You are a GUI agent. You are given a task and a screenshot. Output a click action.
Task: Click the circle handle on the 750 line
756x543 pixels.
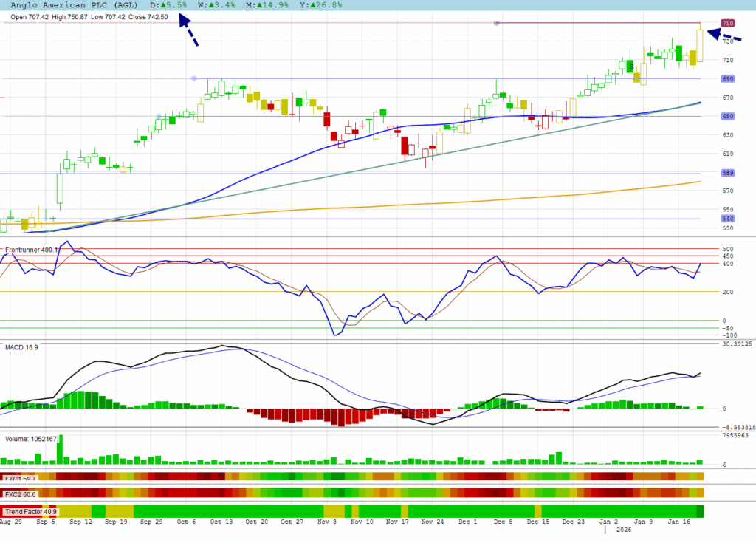pyautogui.click(x=496, y=24)
